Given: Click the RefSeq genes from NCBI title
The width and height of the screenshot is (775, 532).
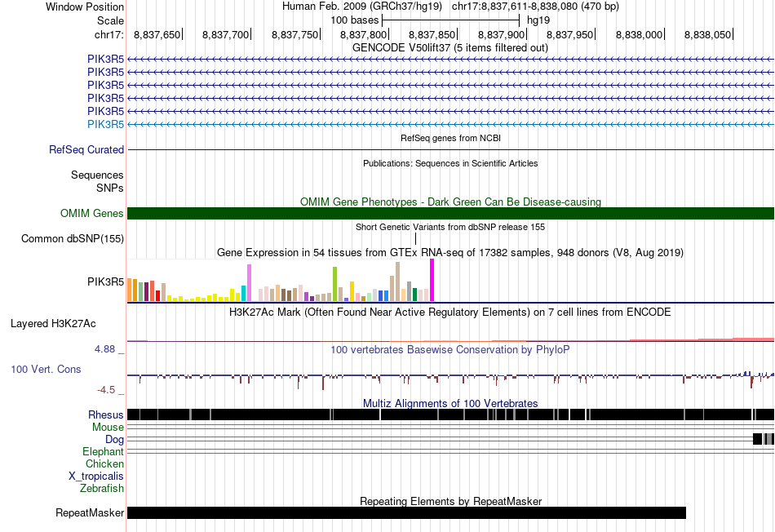Looking at the screenshot, I should (x=450, y=138).
